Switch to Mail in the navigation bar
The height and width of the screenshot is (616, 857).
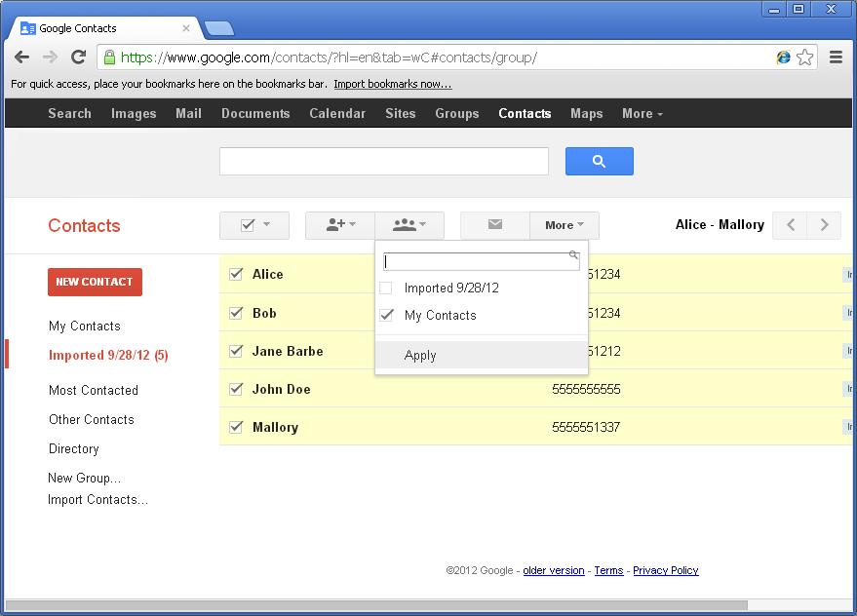(x=188, y=113)
